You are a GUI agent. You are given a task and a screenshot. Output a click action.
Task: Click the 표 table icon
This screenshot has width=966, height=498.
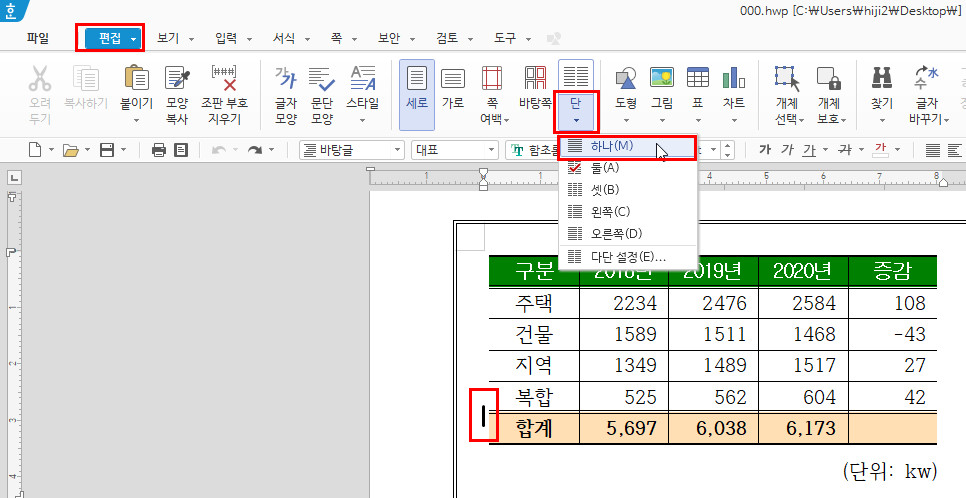697,77
